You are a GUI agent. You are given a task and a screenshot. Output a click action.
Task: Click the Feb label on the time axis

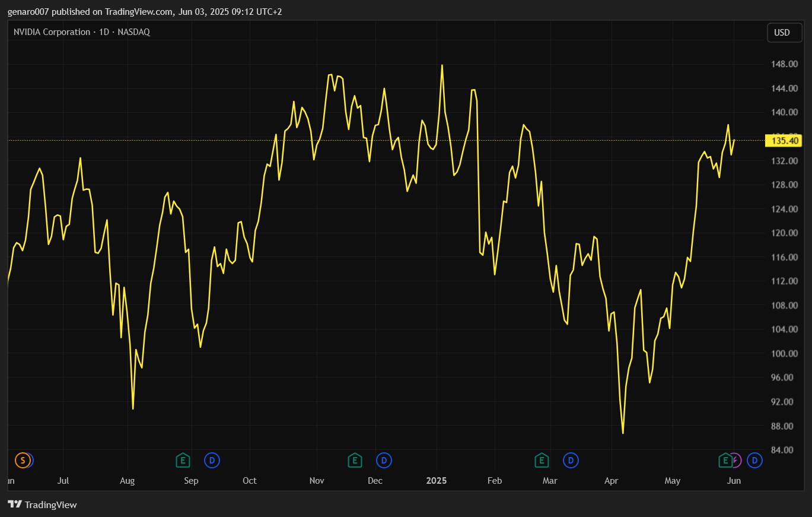[x=494, y=481]
